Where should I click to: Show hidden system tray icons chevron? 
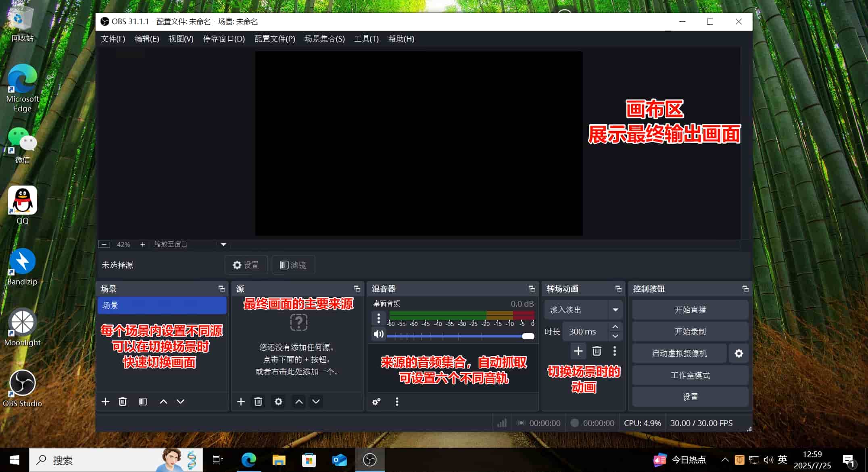[725, 459]
